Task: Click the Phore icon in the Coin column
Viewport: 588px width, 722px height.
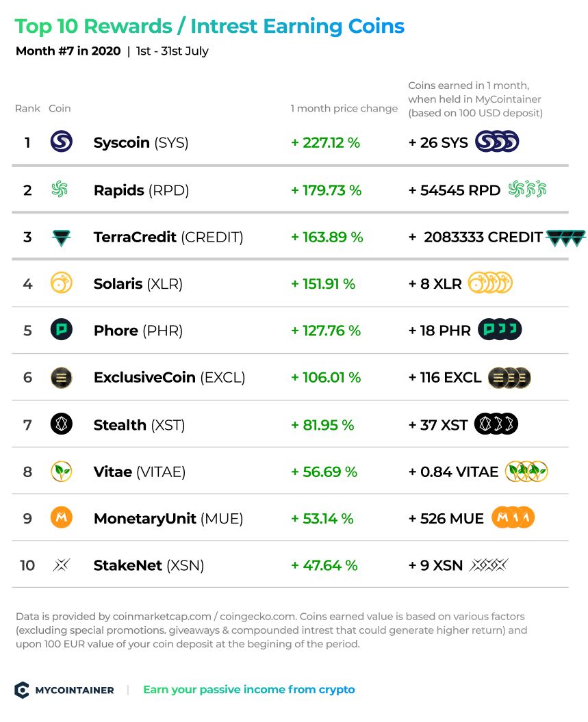Action: tap(61, 330)
